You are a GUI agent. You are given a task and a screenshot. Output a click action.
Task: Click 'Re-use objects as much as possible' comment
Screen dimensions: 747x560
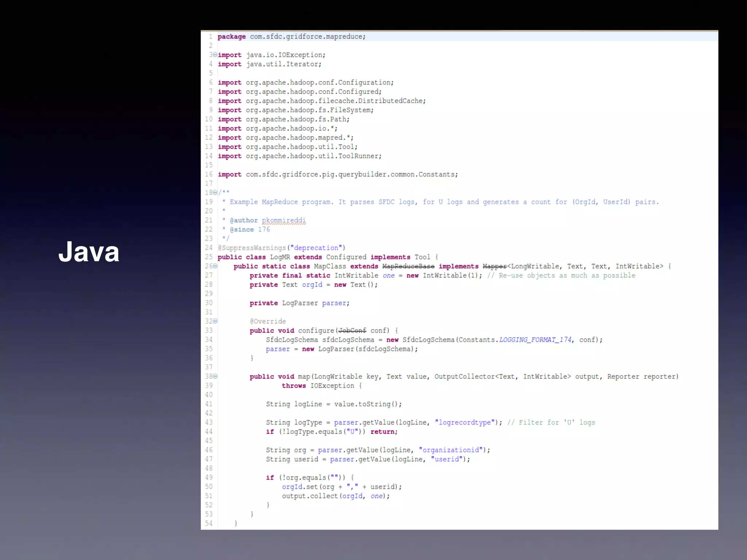pyautogui.click(x=561, y=276)
